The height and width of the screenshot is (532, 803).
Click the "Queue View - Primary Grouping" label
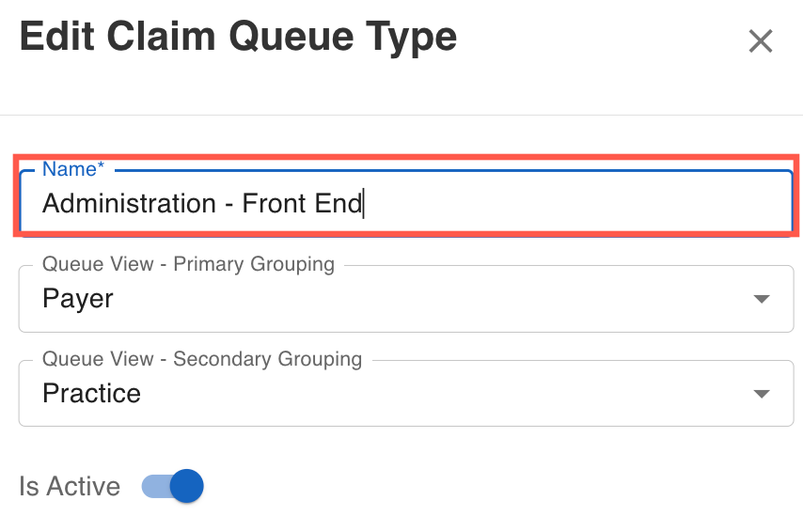188,264
